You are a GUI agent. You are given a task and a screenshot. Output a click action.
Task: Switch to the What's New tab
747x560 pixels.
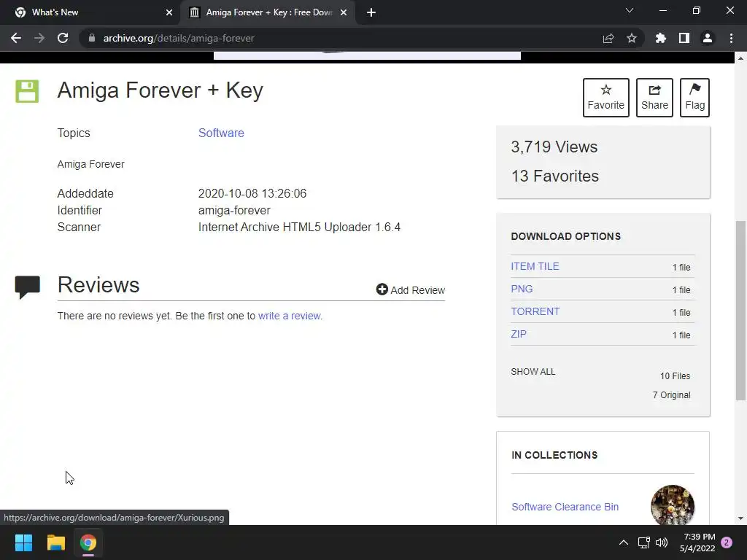click(x=90, y=12)
